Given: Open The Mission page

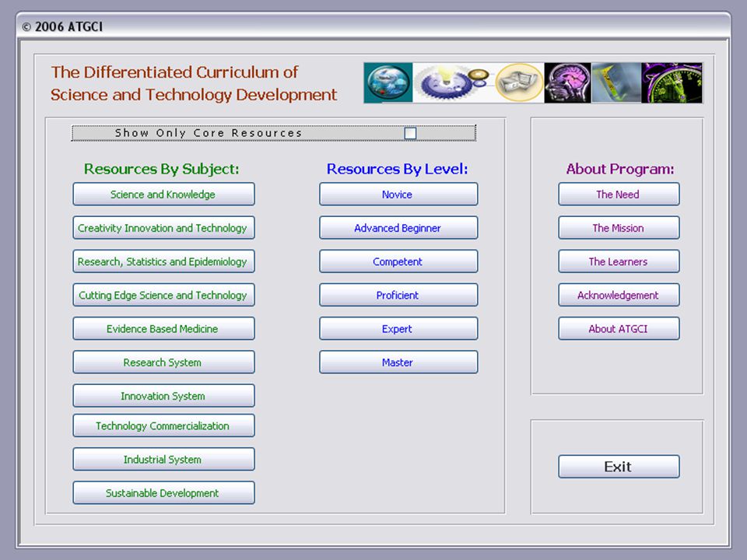Looking at the screenshot, I should click(x=619, y=228).
